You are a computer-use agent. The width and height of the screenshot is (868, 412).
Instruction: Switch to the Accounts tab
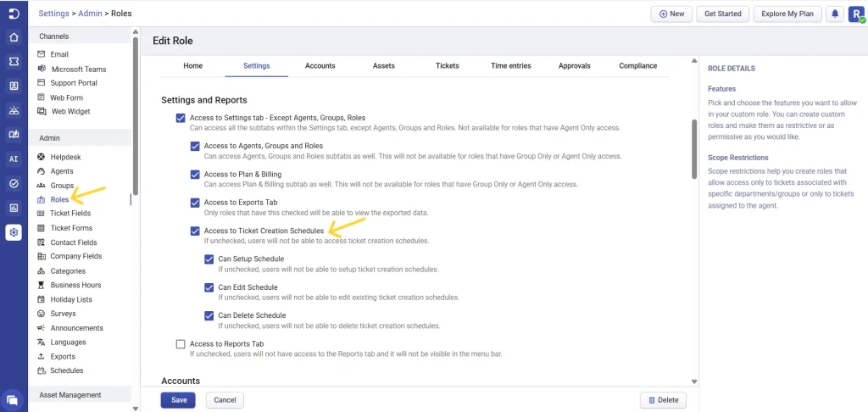[320, 66]
